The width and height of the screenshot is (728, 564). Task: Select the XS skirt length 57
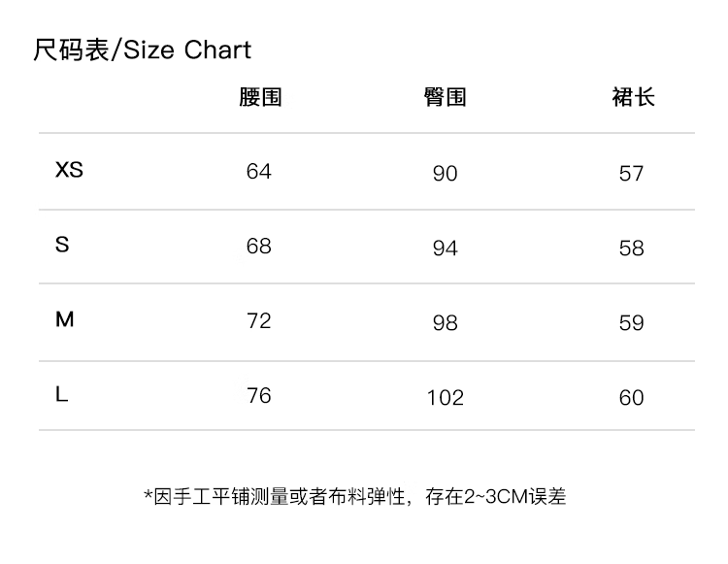click(631, 174)
